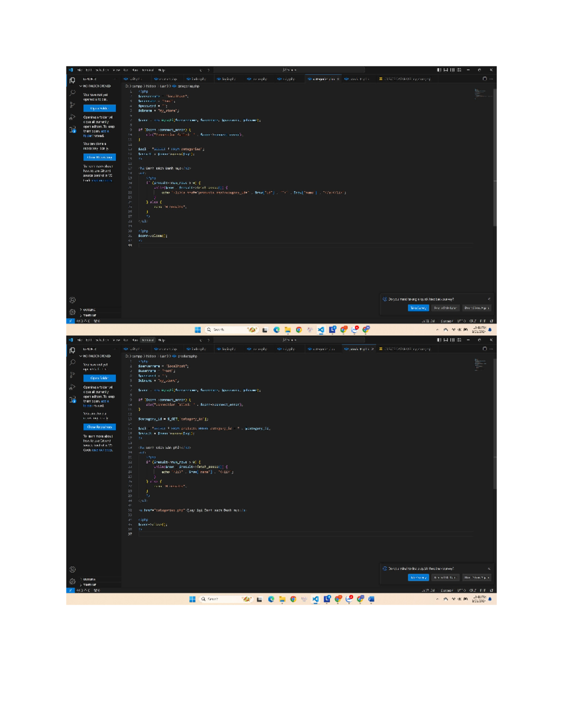Toggle Panel layout button in products.php window
This screenshot has height=728, width=563.
[446, 340]
